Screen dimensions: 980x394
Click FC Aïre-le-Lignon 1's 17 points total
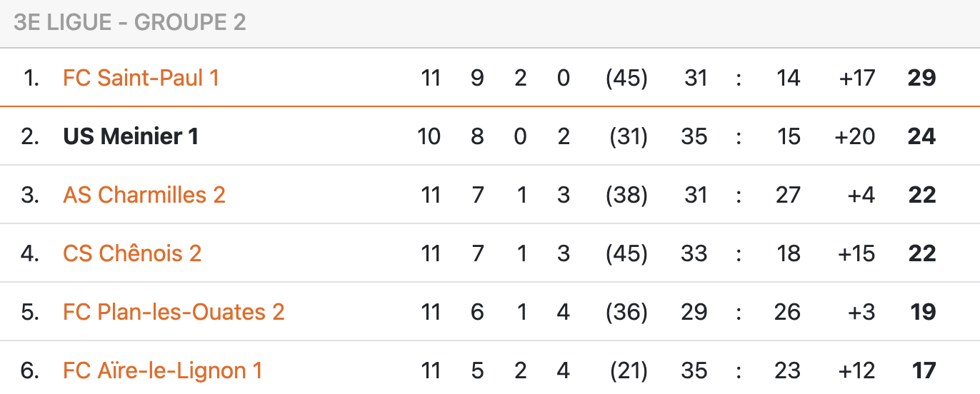coord(924,370)
